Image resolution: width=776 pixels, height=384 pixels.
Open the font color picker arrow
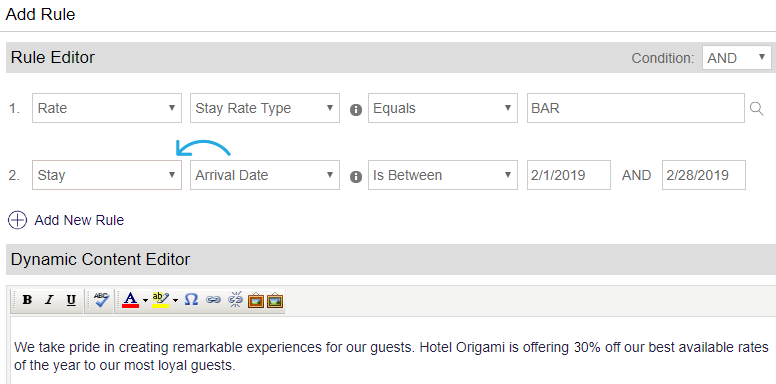pos(145,300)
